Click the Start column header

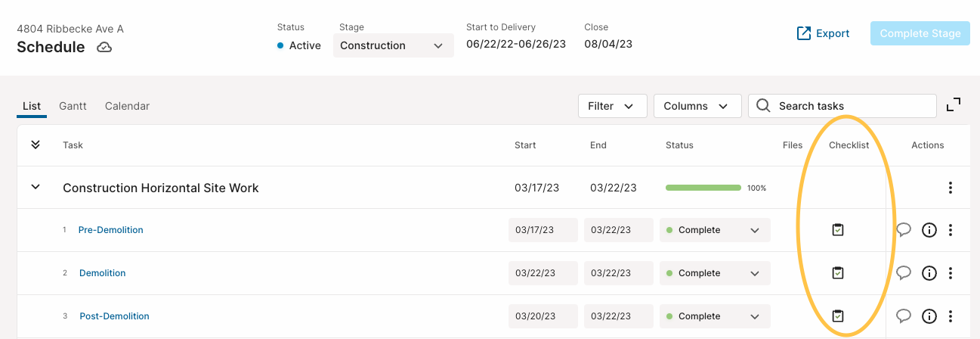tap(525, 145)
